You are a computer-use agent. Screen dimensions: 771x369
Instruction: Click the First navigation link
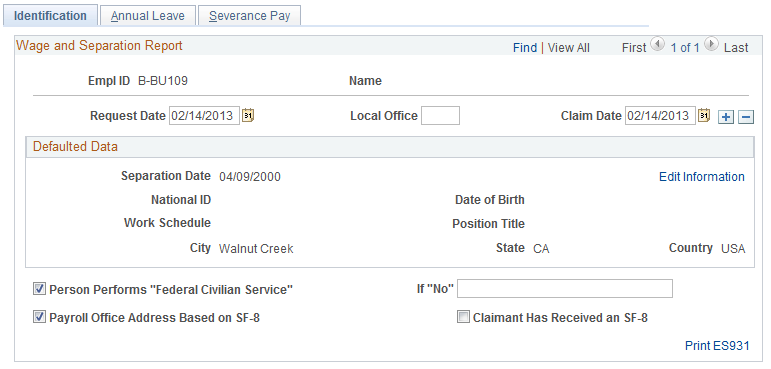click(634, 48)
